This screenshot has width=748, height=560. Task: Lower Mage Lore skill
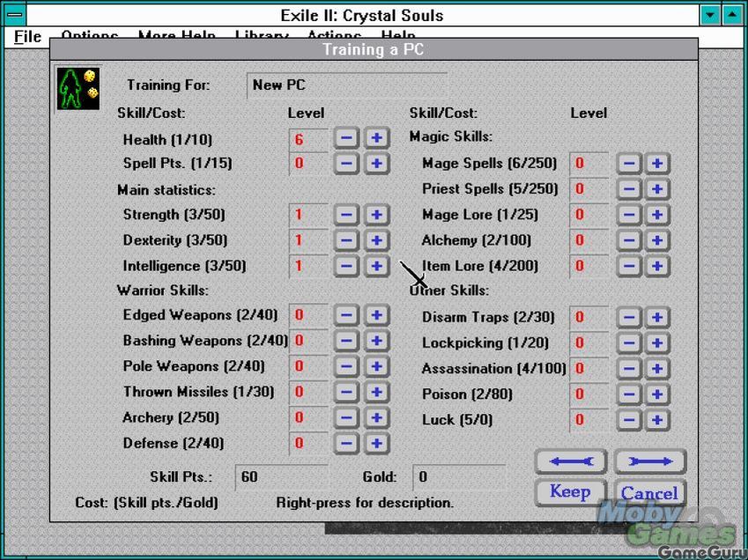629,215
